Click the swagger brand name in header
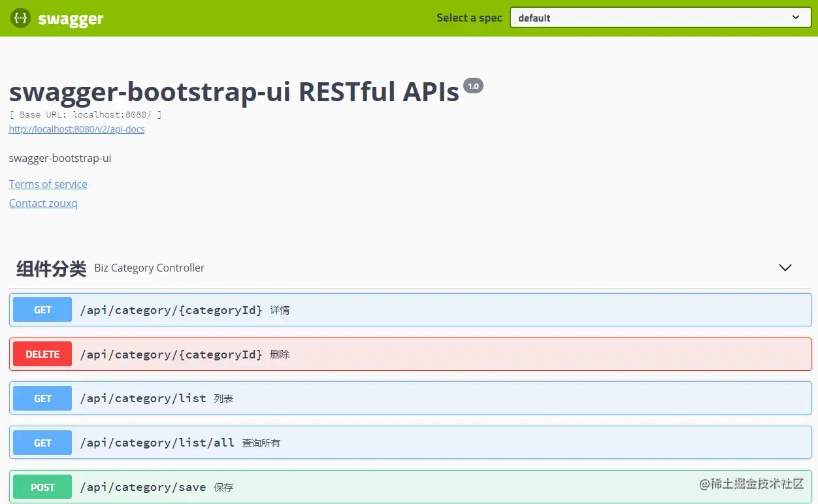Image resolution: width=818 pixels, height=504 pixels. (71, 19)
